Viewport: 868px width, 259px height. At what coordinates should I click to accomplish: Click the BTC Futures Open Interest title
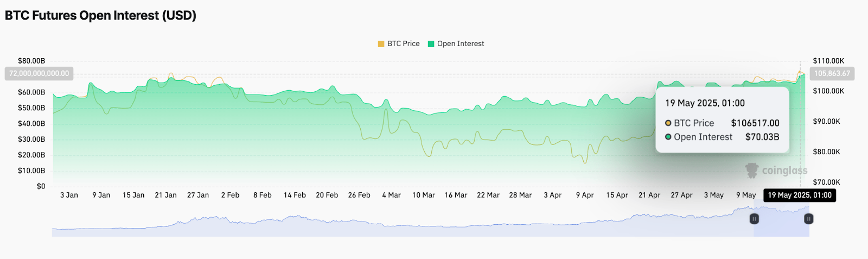coord(100,15)
